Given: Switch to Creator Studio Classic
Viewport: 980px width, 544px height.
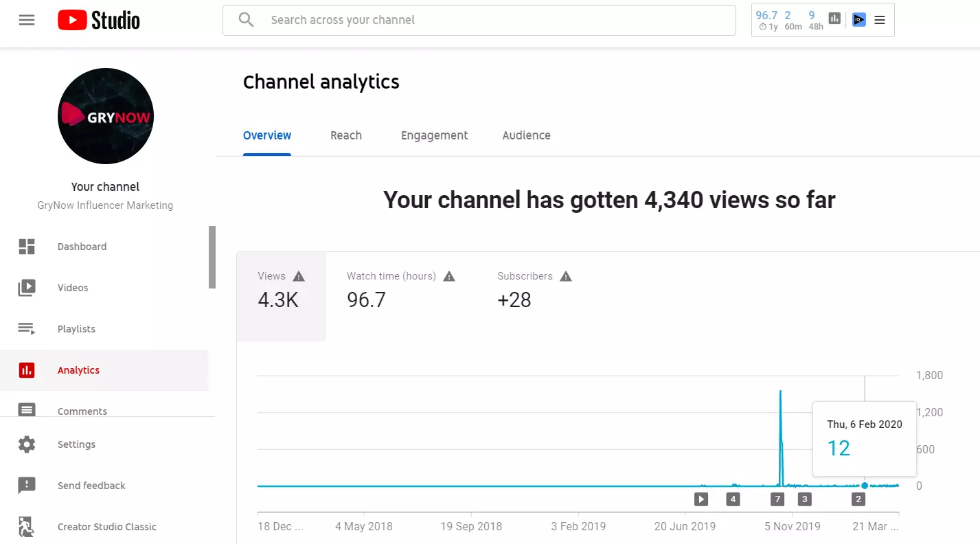Looking at the screenshot, I should [106, 527].
